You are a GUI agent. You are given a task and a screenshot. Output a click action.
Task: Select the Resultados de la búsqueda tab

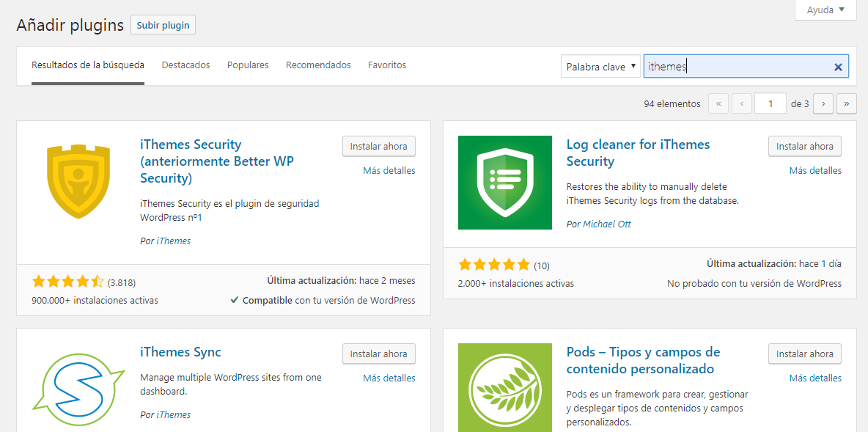pos(88,65)
